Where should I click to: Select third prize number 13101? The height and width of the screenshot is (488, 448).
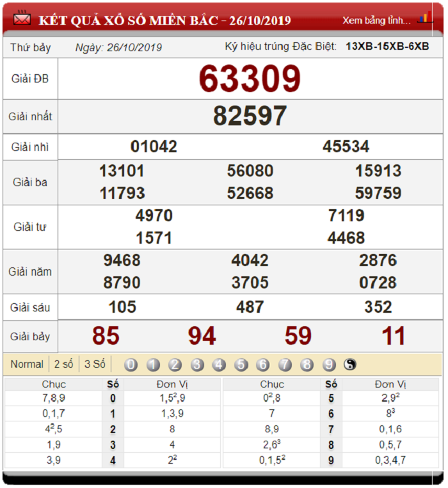click(122, 171)
